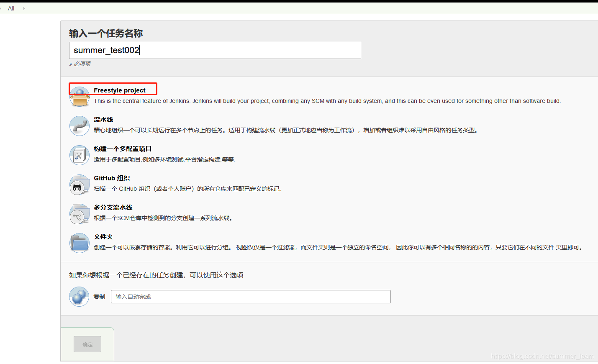Expand the arrow after All breadcrumb
The width and height of the screenshot is (598, 364).
tap(24, 8)
